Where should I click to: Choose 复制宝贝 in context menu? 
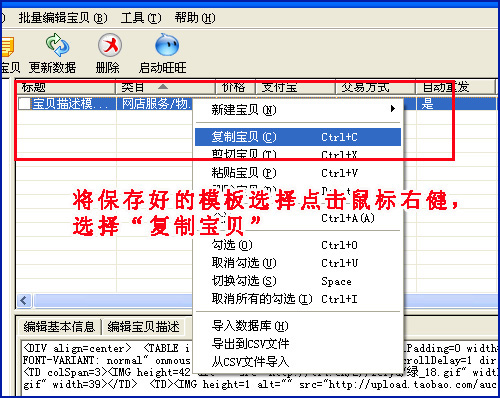(298, 137)
